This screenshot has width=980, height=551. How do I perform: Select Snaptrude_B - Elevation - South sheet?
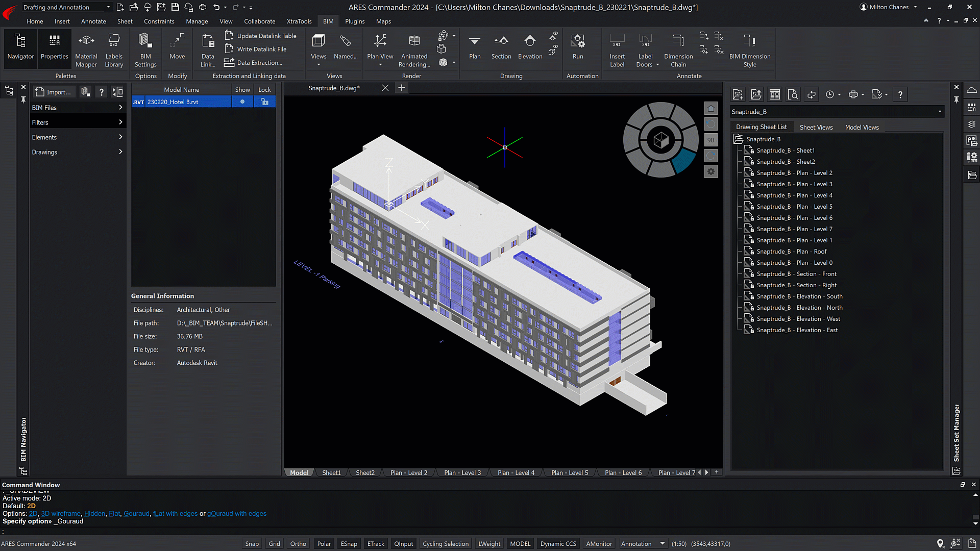coord(799,296)
